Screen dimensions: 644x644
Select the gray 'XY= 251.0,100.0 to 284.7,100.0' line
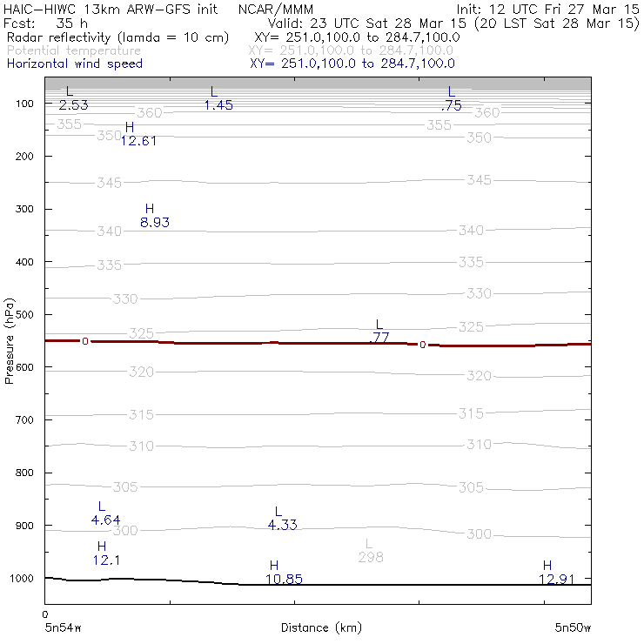click(351, 50)
